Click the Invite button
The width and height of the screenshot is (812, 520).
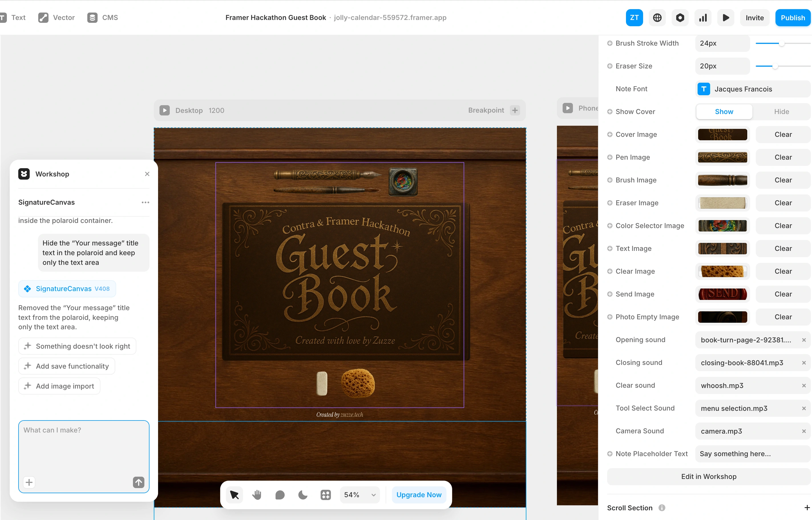755,18
